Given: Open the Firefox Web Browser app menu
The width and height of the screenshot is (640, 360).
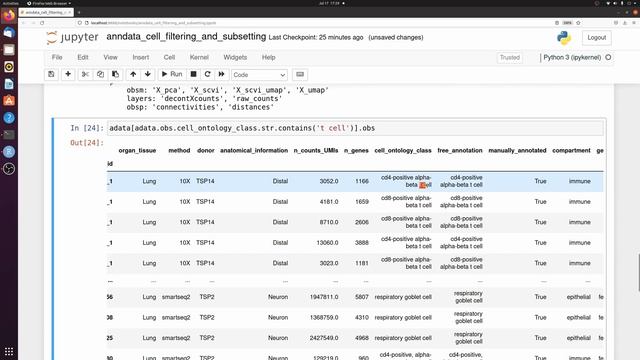Looking at the screenshot, I should [49, 3].
